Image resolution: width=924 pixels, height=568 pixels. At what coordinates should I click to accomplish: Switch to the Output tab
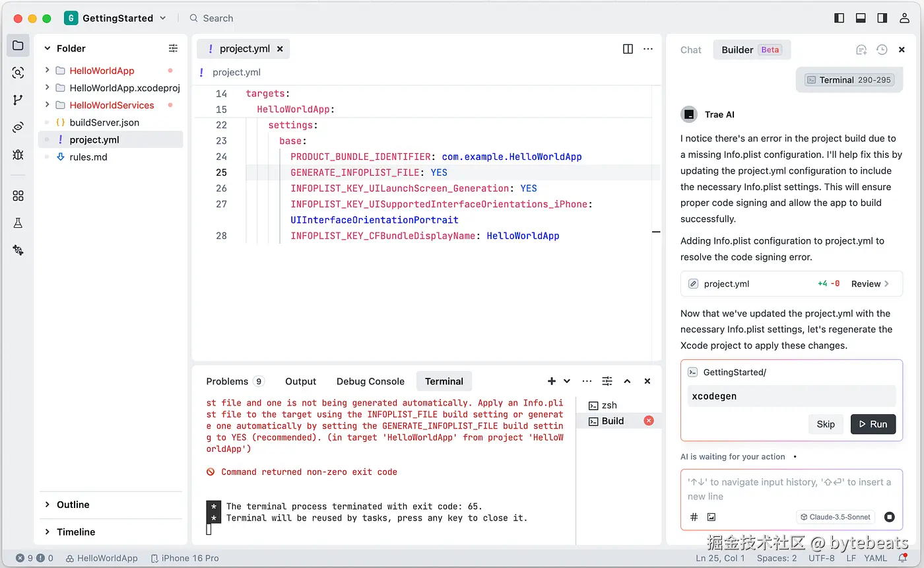[300, 381]
